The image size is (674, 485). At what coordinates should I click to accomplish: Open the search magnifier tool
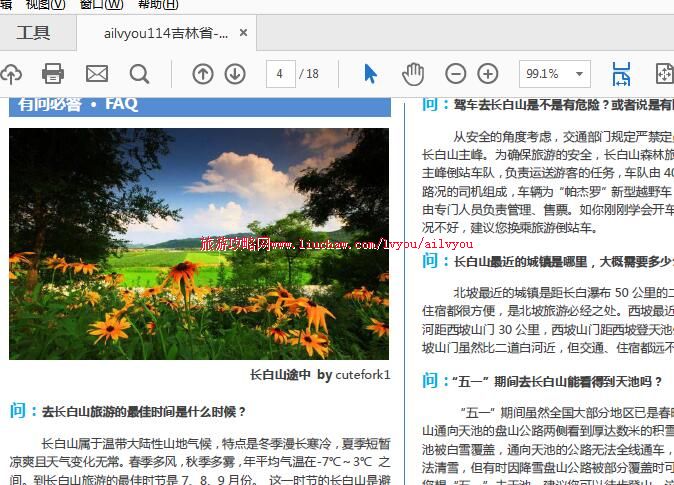coord(139,74)
